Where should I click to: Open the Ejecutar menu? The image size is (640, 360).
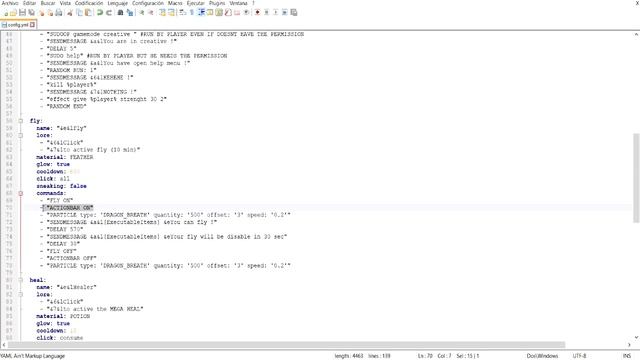pos(196,3)
